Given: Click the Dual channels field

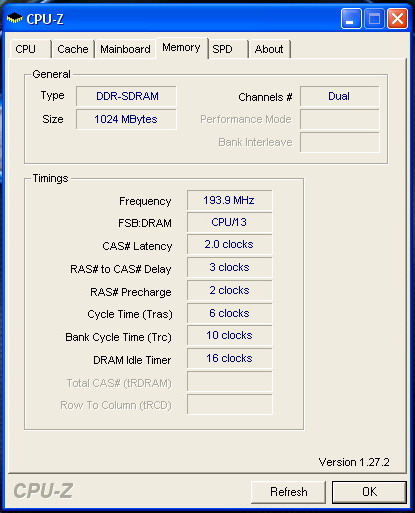Looking at the screenshot, I should pos(340,96).
